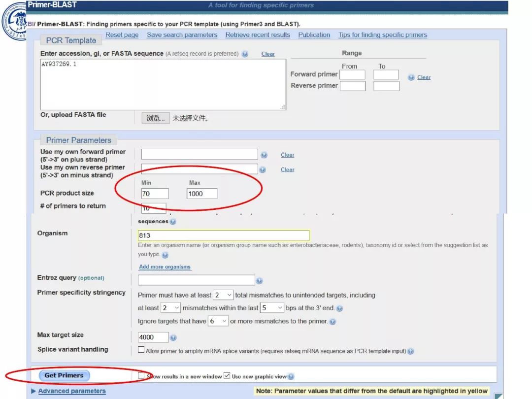Click the Reset page link
The image size is (532, 399).
[122, 34]
